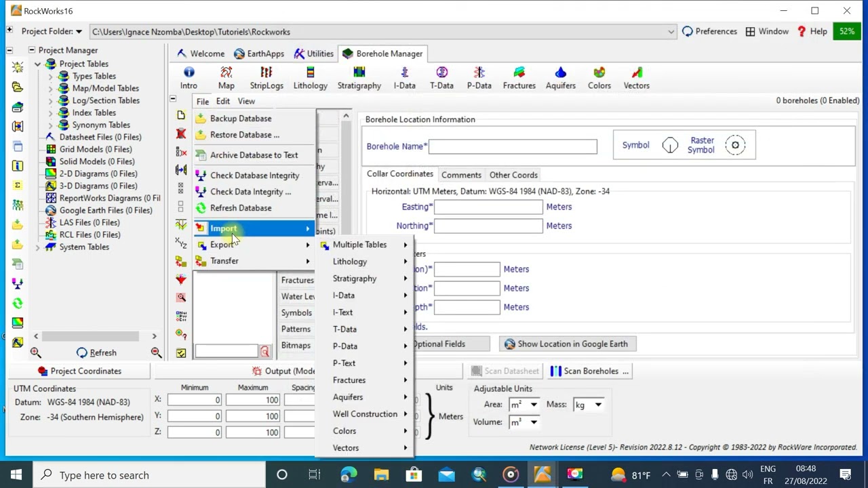Viewport: 868px width, 488px height.
Task: Click the zoom-in magnifier below the project tree
Action: tap(36, 352)
